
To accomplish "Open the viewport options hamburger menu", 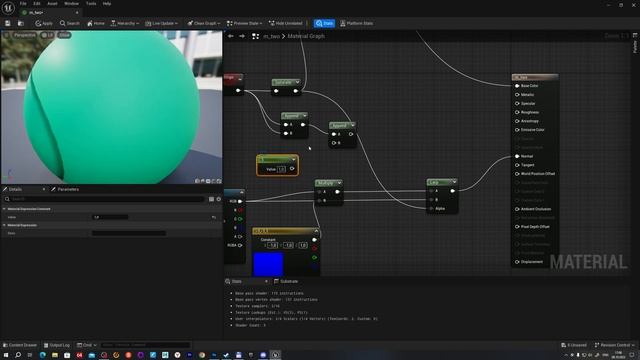I will 7,35.
